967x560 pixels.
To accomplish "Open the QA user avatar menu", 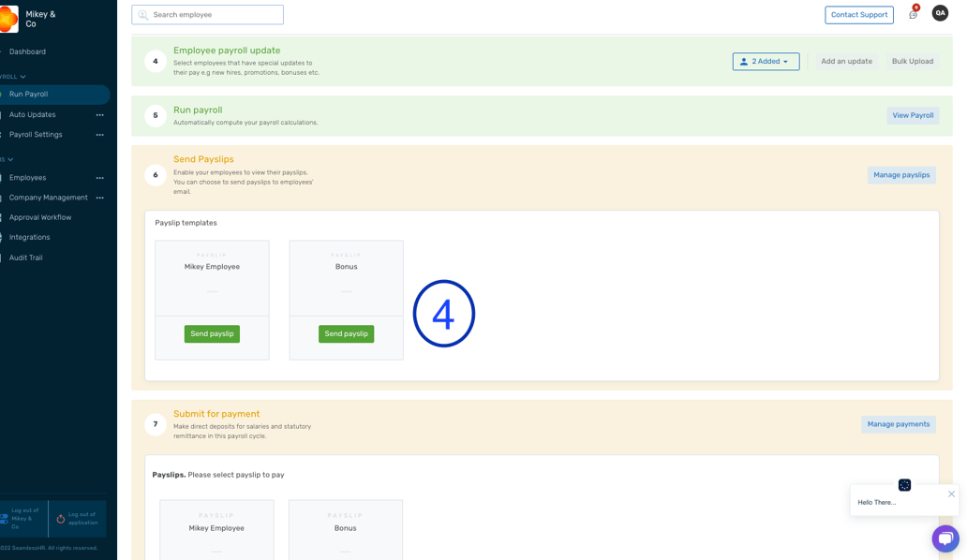I will [x=940, y=13].
